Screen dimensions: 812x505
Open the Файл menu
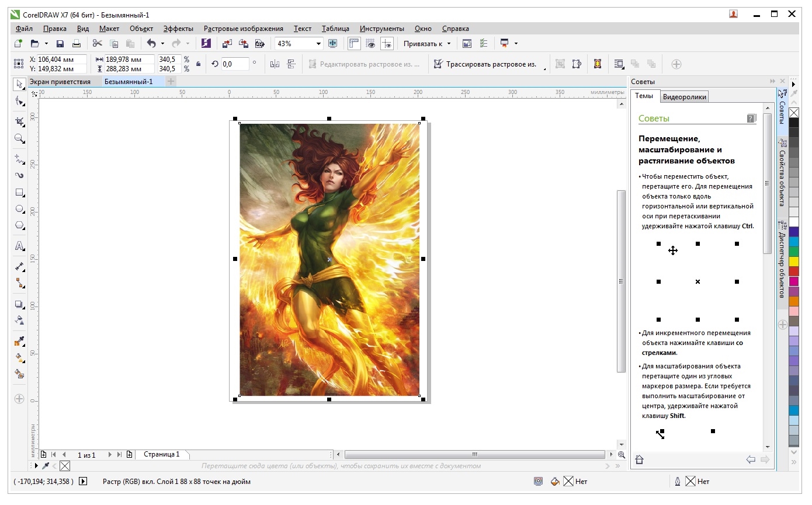click(x=24, y=28)
